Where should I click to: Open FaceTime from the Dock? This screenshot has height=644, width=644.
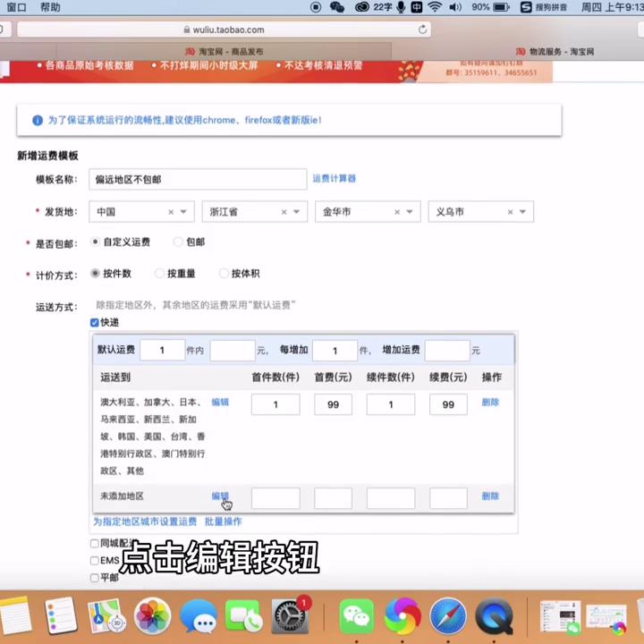point(244,616)
